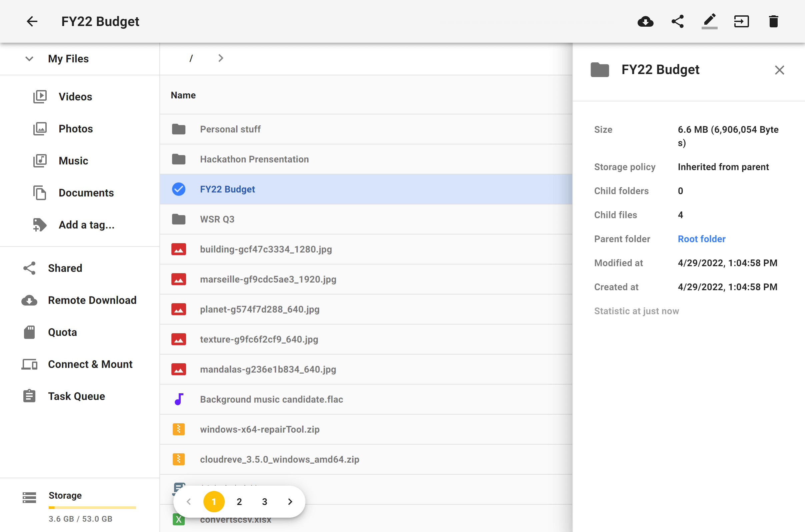Click Task Queue in sidebar
805x532 pixels.
(x=77, y=396)
